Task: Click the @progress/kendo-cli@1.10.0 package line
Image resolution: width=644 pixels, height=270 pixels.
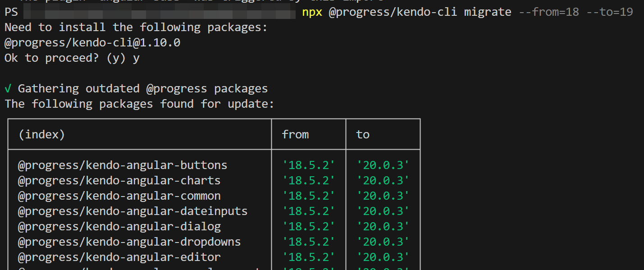Action: (x=92, y=43)
